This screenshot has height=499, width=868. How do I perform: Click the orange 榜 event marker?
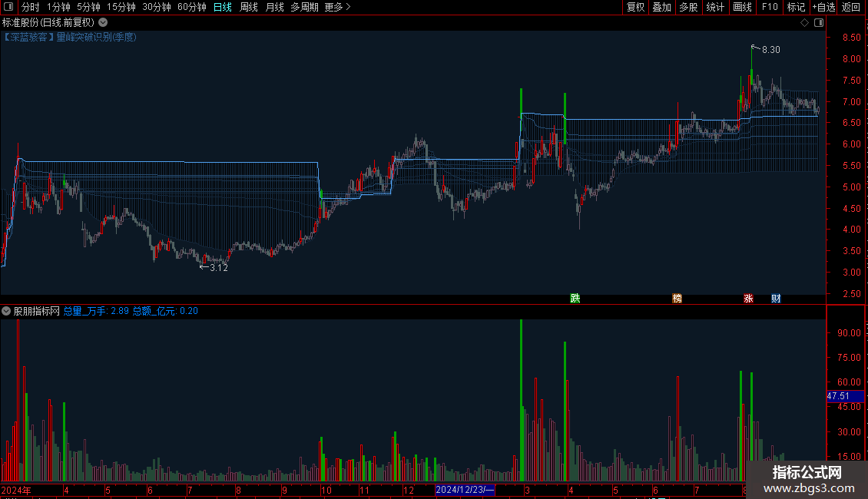[x=677, y=298]
